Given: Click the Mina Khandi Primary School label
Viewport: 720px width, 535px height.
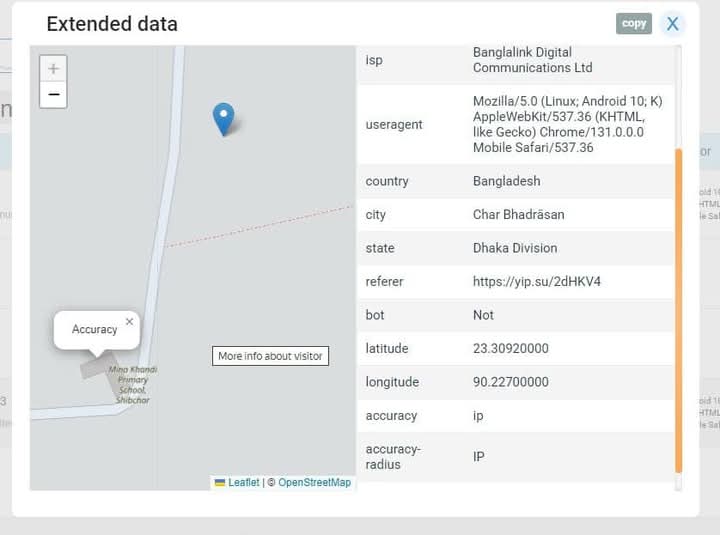Looking at the screenshot, I should 133,384.
